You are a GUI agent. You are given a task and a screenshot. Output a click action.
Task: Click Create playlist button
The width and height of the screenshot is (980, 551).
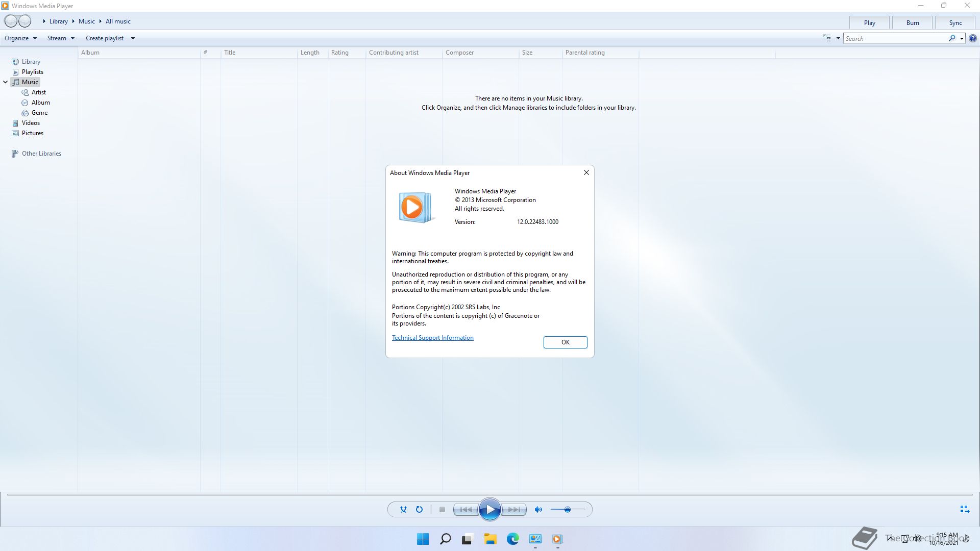coord(105,38)
